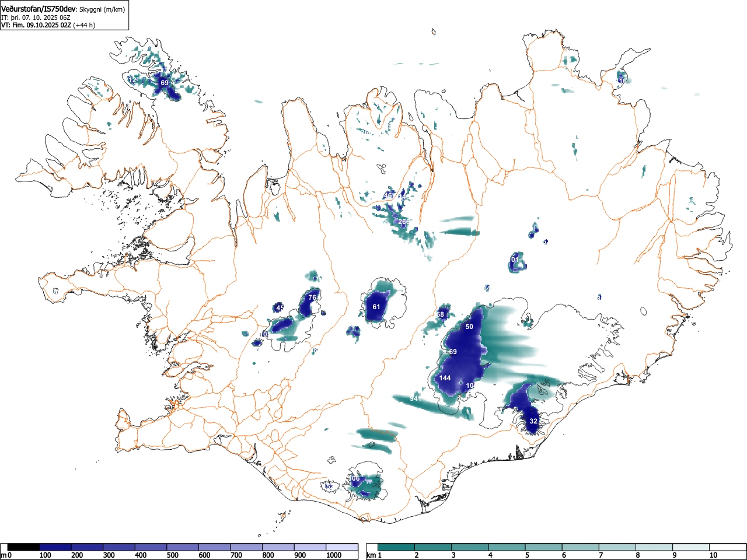Select the 900–1000 m pale blue swatch
747x560 pixels.
coord(310,547)
